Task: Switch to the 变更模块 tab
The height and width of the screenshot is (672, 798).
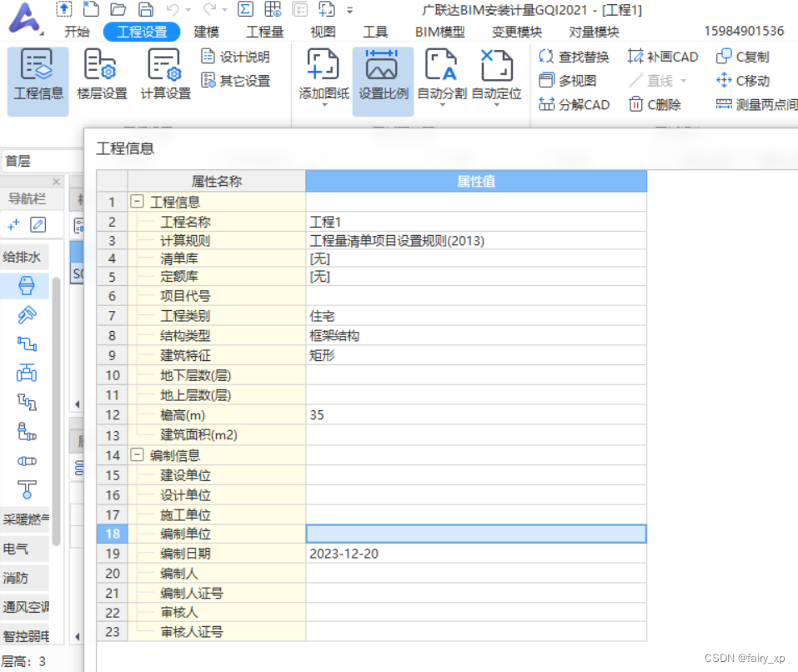Action: point(516,32)
